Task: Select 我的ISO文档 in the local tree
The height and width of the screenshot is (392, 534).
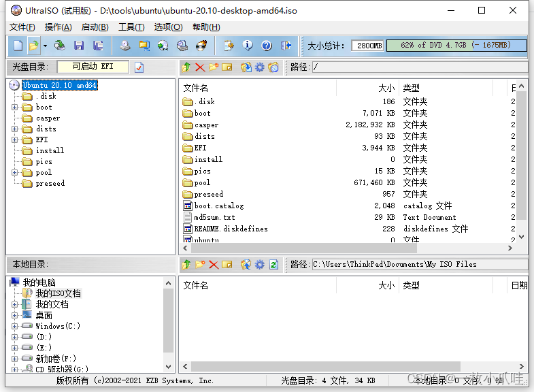Action: tap(59, 293)
